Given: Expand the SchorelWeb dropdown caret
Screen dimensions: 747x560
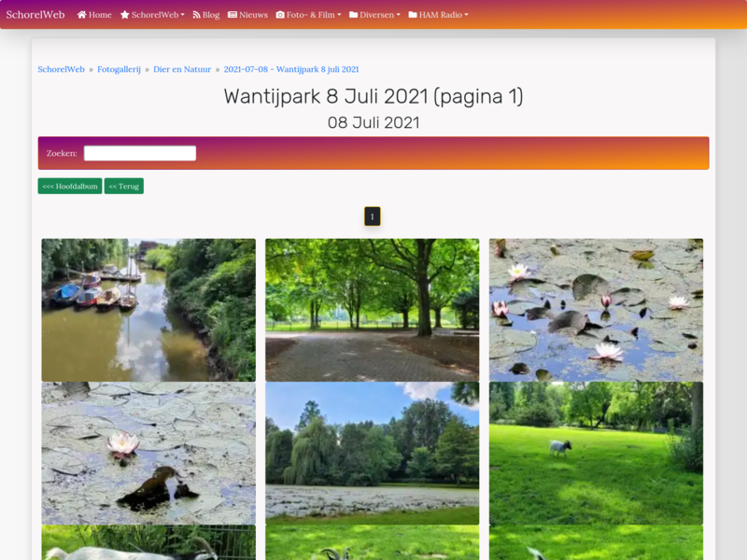Looking at the screenshot, I should (182, 15).
